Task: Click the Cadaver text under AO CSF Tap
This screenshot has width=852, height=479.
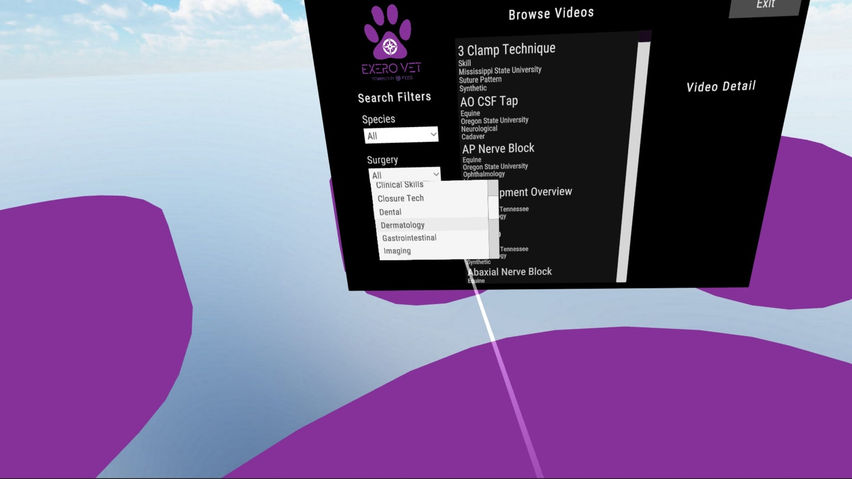Action: click(473, 136)
